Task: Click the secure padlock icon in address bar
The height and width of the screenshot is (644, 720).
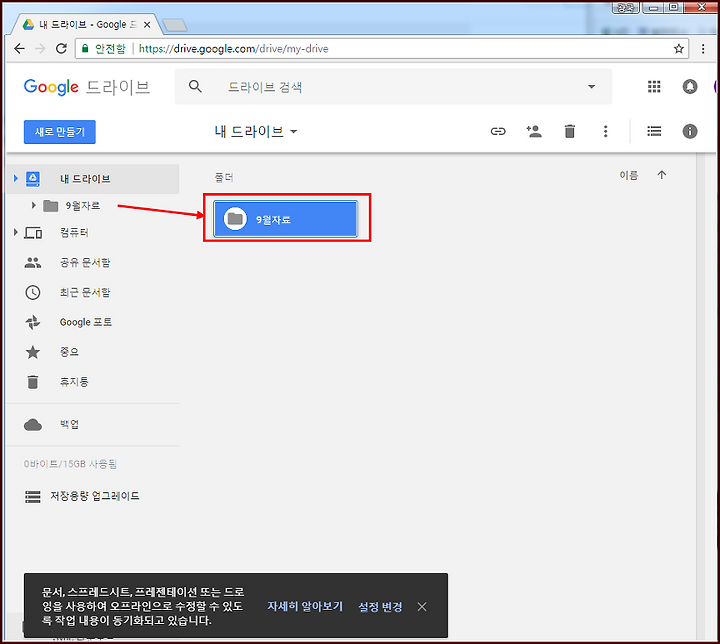Action: click(x=85, y=48)
